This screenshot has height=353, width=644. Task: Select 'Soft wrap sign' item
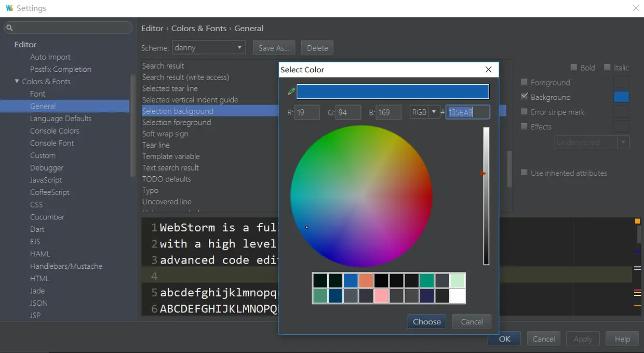coord(165,134)
